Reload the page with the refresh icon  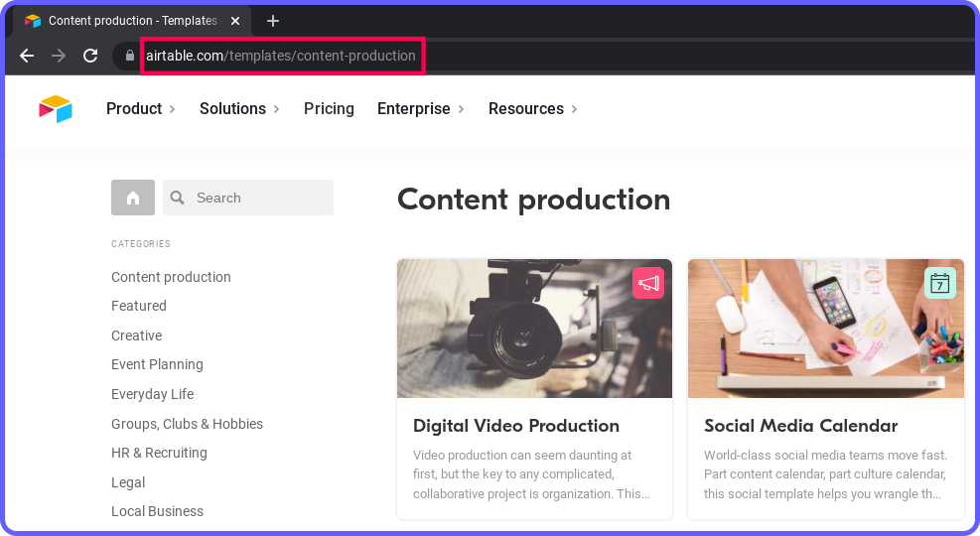[90, 56]
